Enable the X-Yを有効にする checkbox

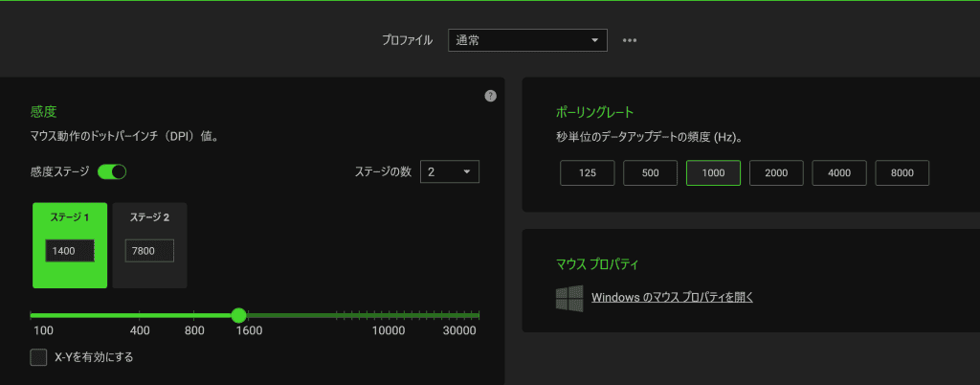(38, 357)
